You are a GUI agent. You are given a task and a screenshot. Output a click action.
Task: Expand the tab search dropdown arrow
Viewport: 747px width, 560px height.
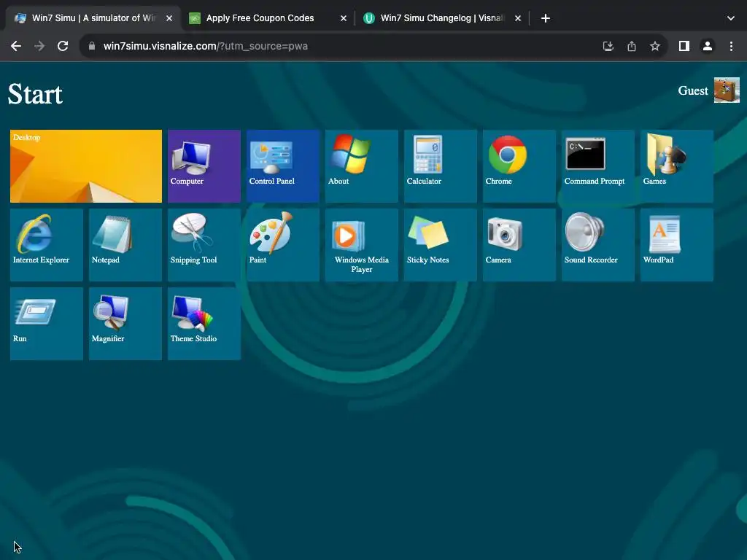coord(731,18)
